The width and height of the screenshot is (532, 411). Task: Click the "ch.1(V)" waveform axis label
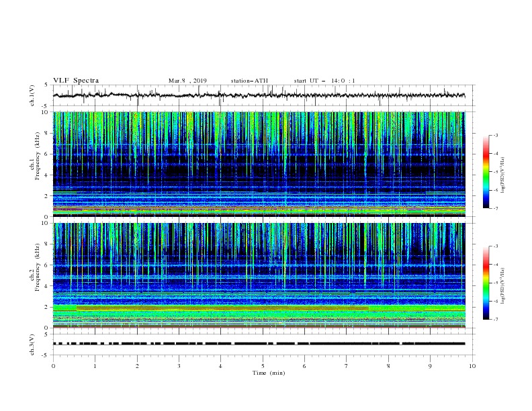[x=32, y=95]
